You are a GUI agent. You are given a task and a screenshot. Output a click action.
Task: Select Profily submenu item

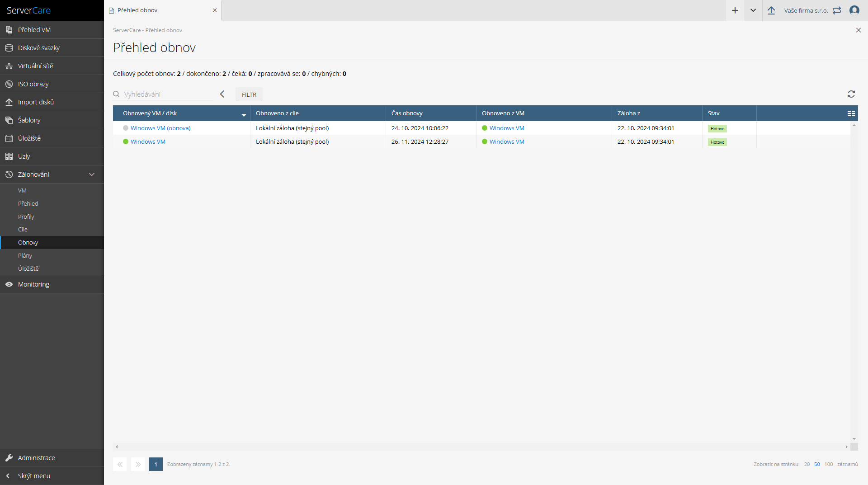pyautogui.click(x=52, y=217)
